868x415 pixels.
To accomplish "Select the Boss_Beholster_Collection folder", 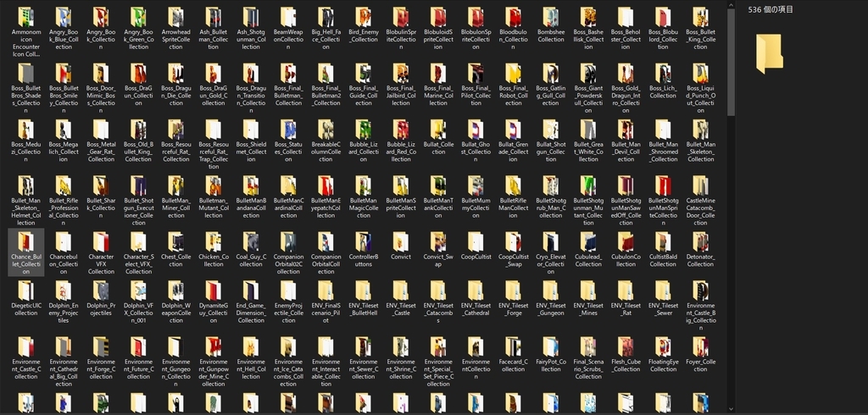I will click(x=626, y=29).
